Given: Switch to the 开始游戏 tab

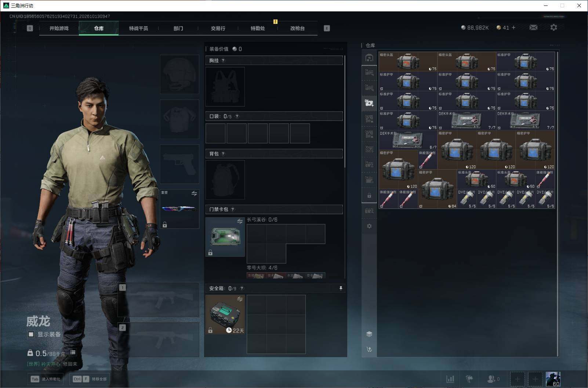Looking at the screenshot, I should tap(59, 28).
